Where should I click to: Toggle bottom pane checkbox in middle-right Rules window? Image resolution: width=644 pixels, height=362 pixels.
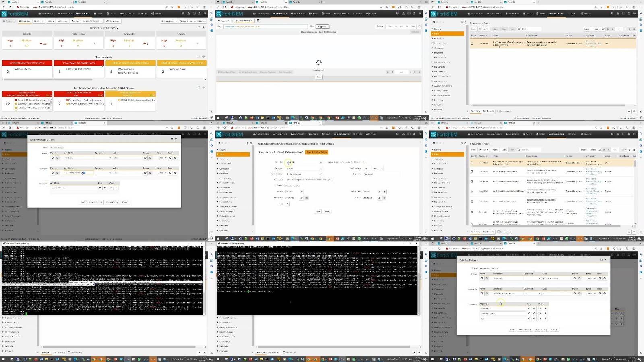point(498,232)
